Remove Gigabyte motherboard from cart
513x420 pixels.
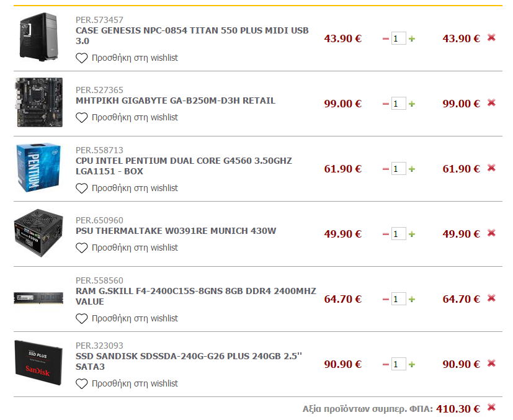491,103
